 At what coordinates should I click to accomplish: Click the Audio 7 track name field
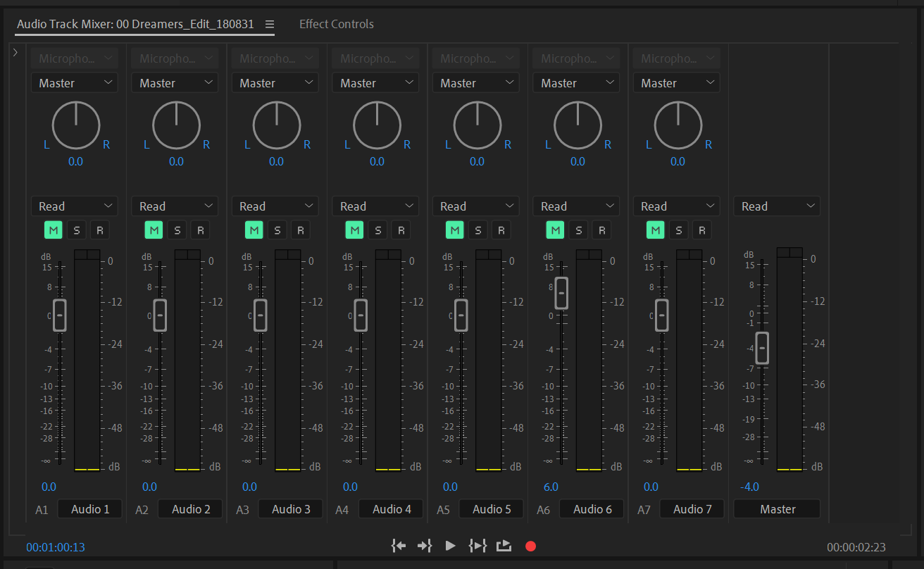[x=692, y=509]
